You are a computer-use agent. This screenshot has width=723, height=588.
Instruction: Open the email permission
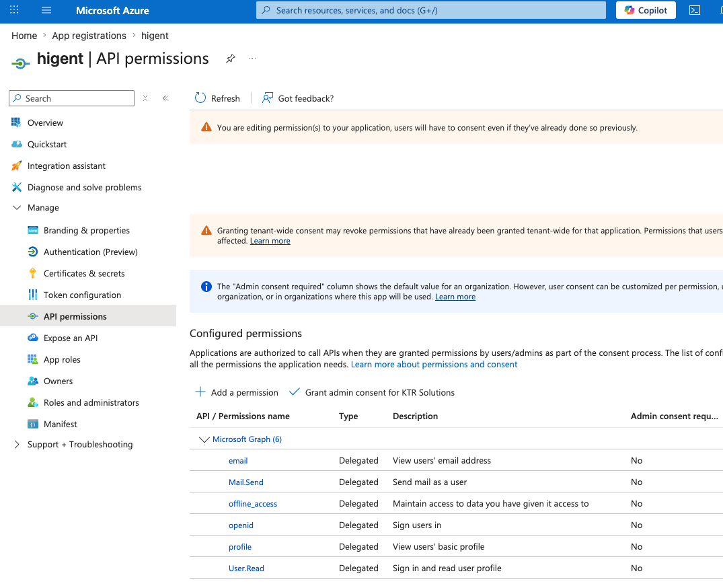[238, 461]
